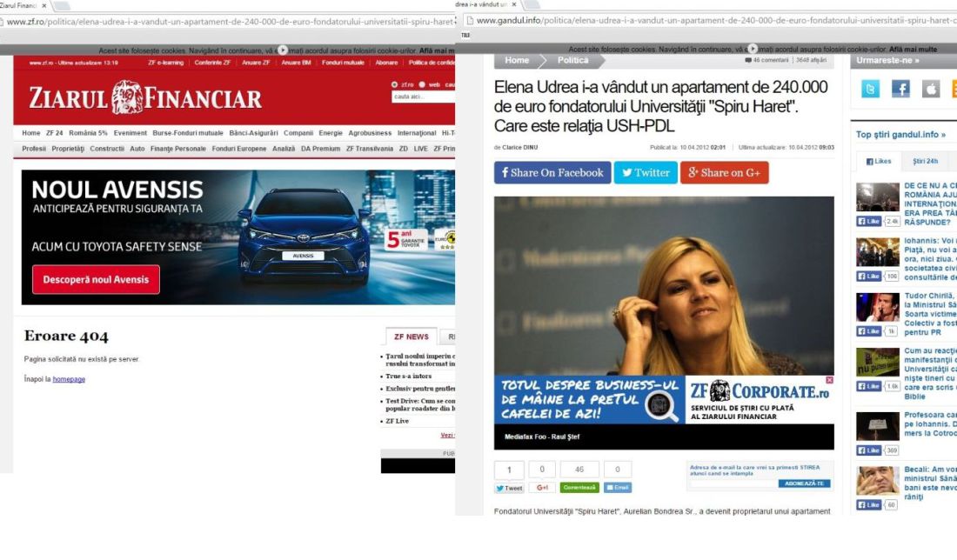Switch to the Ştiri 24h tab
This screenshot has width=957, height=560.
click(x=926, y=162)
